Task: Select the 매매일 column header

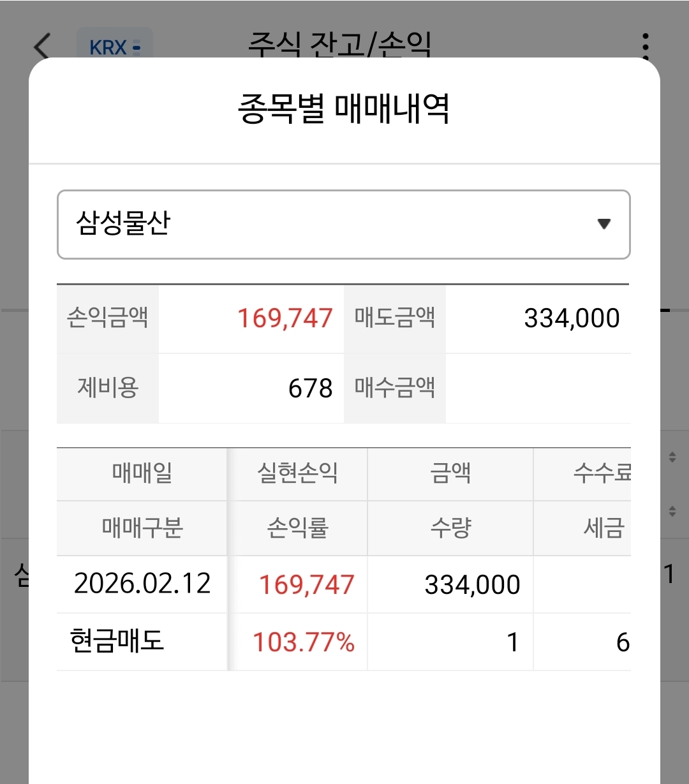Action: point(142,473)
